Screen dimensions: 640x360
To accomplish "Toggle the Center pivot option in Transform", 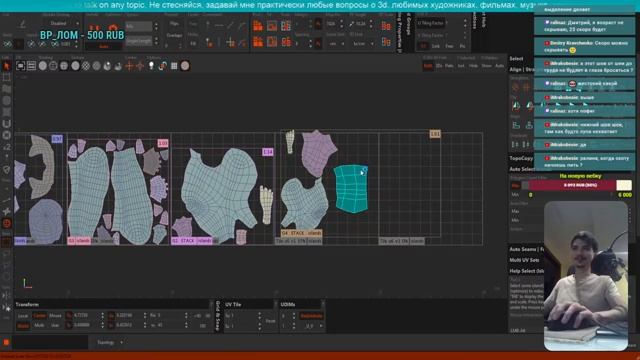I will point(40,316).
